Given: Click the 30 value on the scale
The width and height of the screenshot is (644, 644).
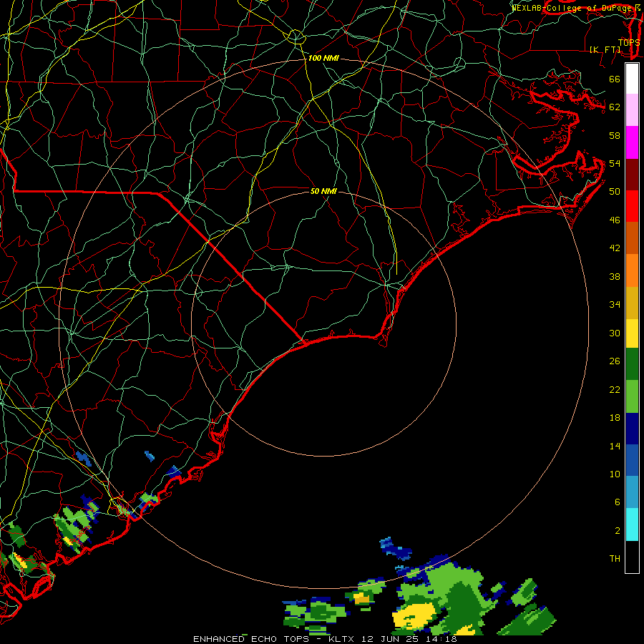Looking at the screenshot, I should (x=615, y=333).
